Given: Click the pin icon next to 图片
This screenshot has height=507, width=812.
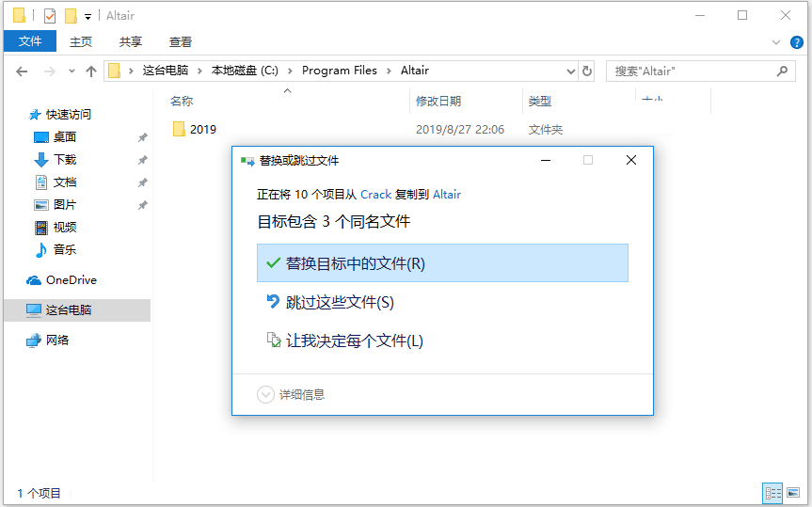Looking at the screenshot, I should 142,205.
